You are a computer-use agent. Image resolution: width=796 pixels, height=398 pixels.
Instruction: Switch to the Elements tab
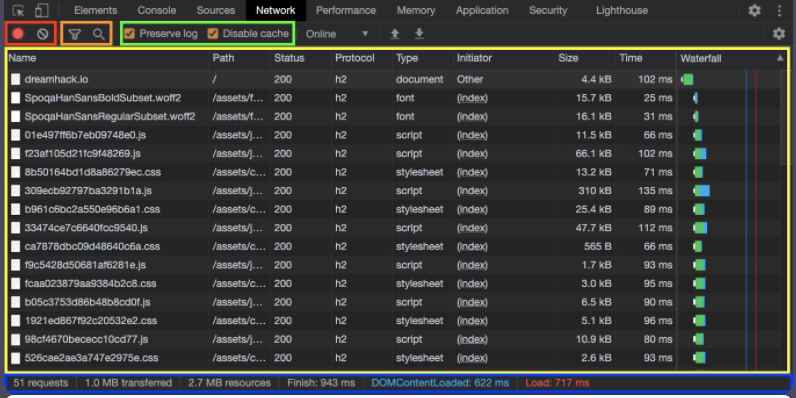tap(95, 10)
